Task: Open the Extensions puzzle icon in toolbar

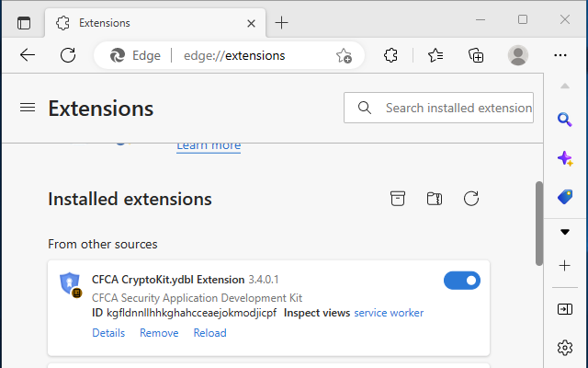Action: coord(390,55)
